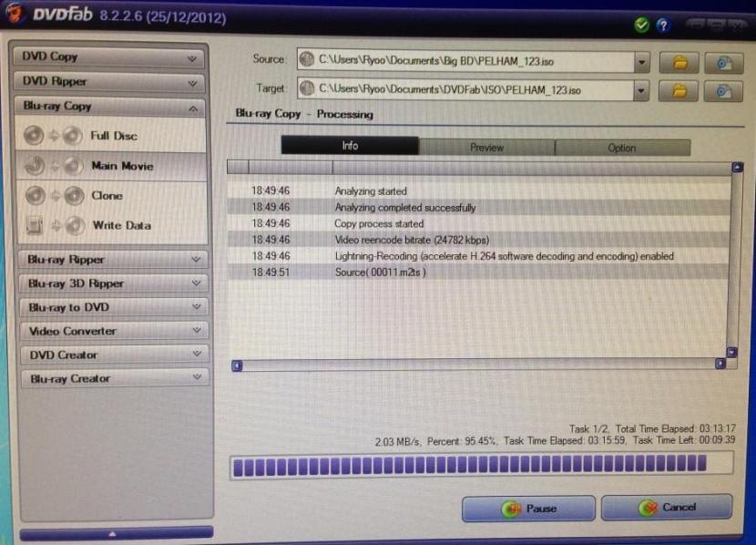Click the Write Data icon
756x545 pixels.
point(56,225)
